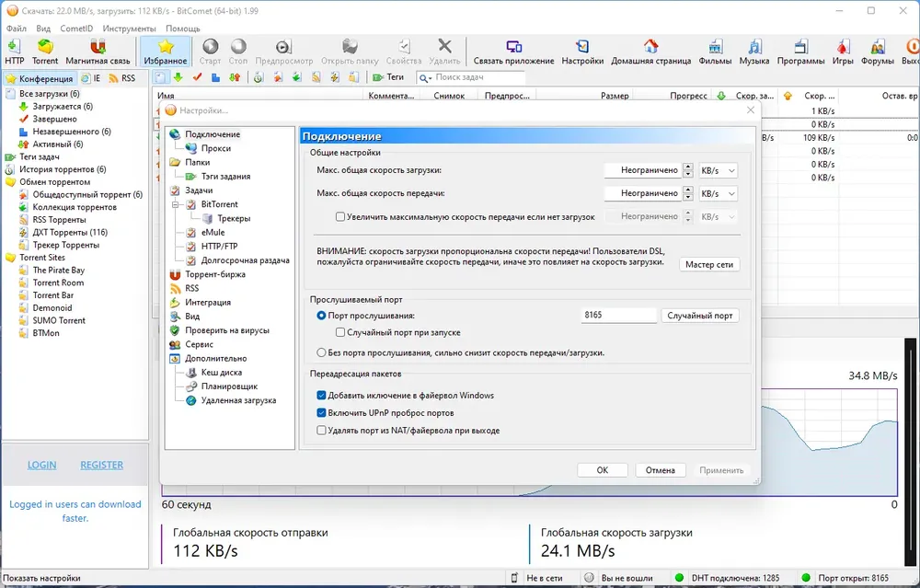Open KB/s unit dropdown for download speed
This screenshot has height=588, width=920.
pos(718,170)
